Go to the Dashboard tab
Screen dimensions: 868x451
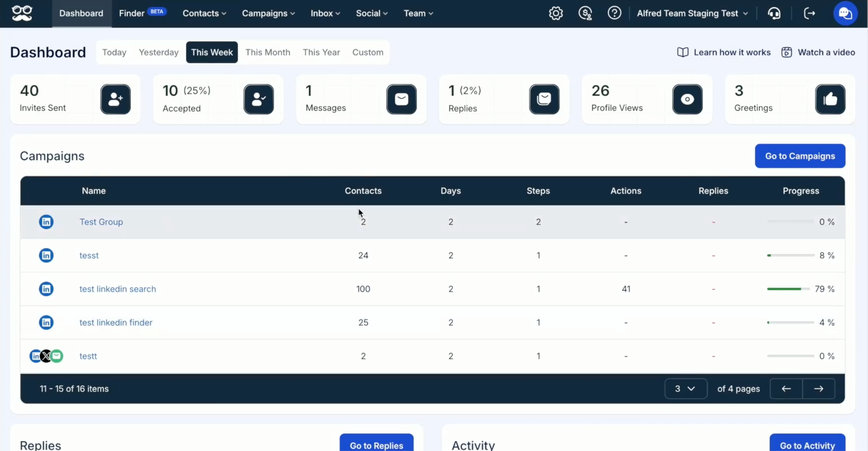(81, 13)
